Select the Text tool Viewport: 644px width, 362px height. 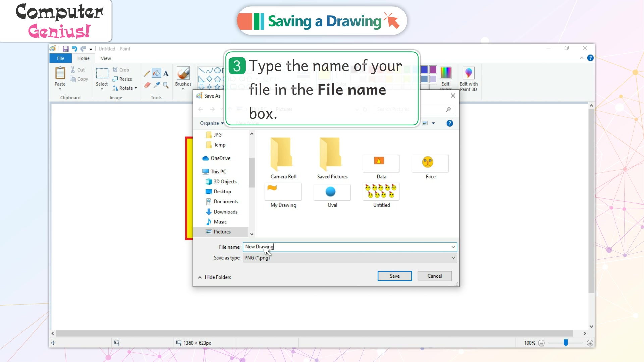coord(166,73)
